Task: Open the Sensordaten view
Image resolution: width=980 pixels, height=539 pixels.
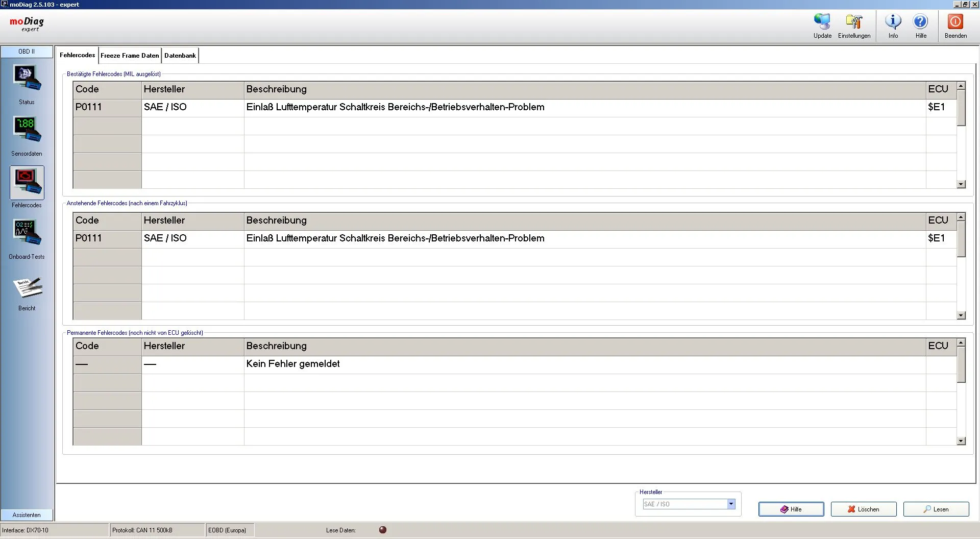Action: 27,131
